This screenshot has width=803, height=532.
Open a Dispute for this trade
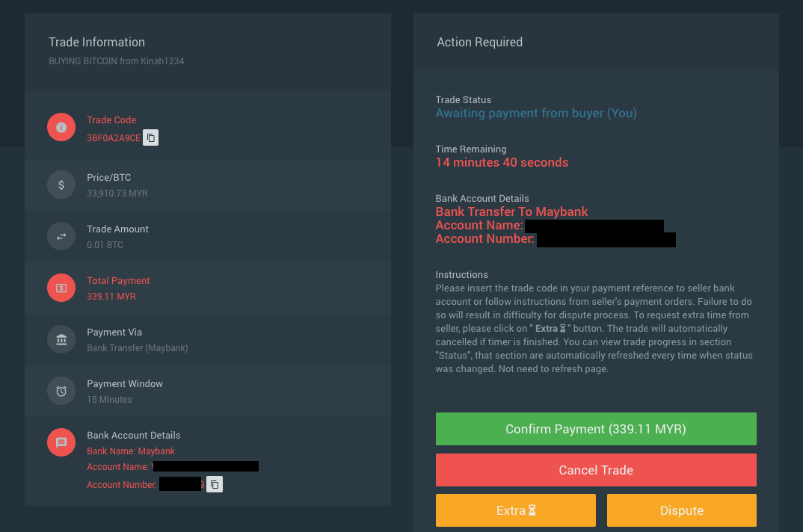[682, 510]
